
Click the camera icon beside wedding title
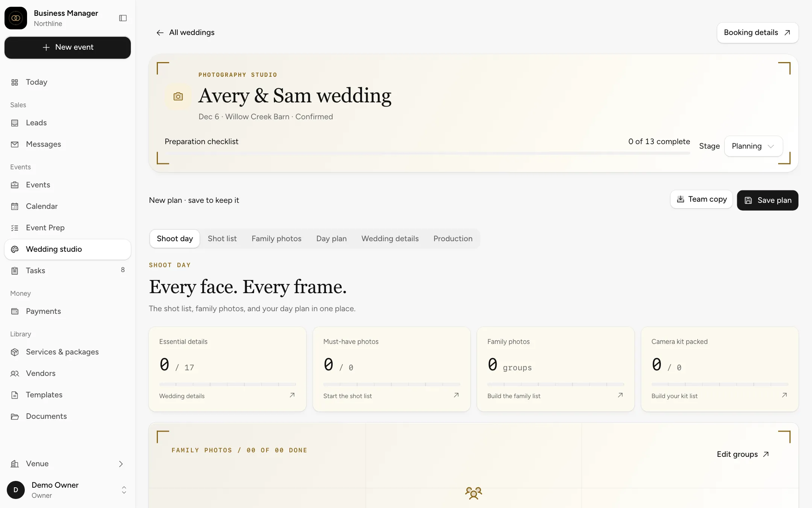click(178, 97)
